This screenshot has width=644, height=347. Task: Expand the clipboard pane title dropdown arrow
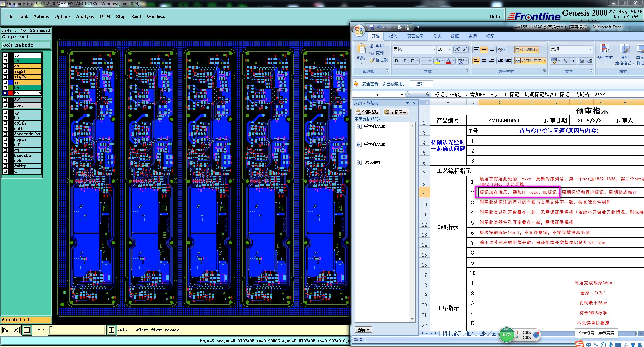click(408, 103)
